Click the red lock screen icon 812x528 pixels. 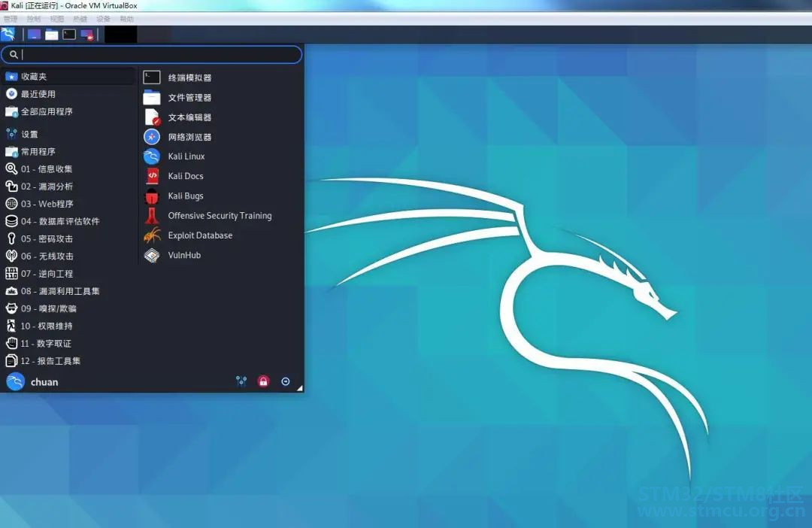pyautogui.click(x=263, y=381)
